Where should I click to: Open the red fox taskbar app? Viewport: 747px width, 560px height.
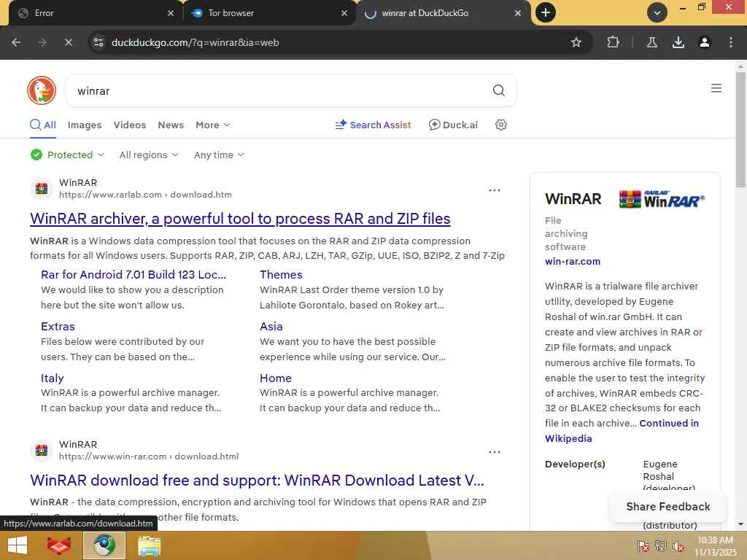[x=59, y=545]
